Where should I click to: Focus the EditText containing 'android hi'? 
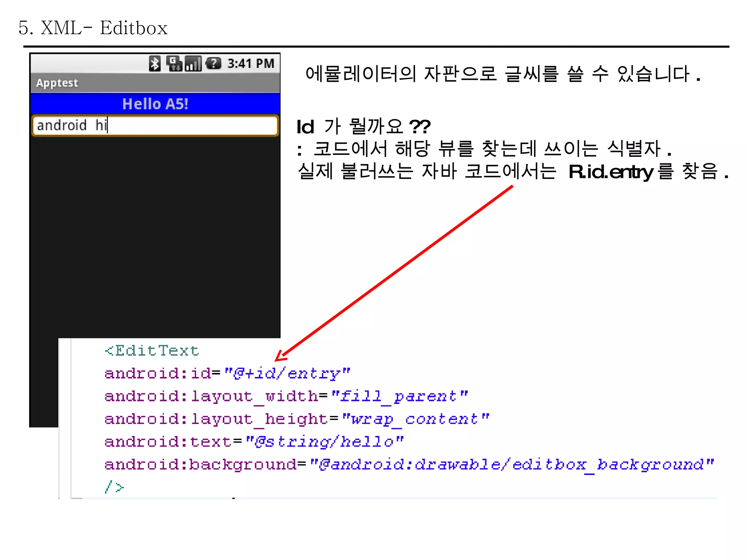pos(155,125)
